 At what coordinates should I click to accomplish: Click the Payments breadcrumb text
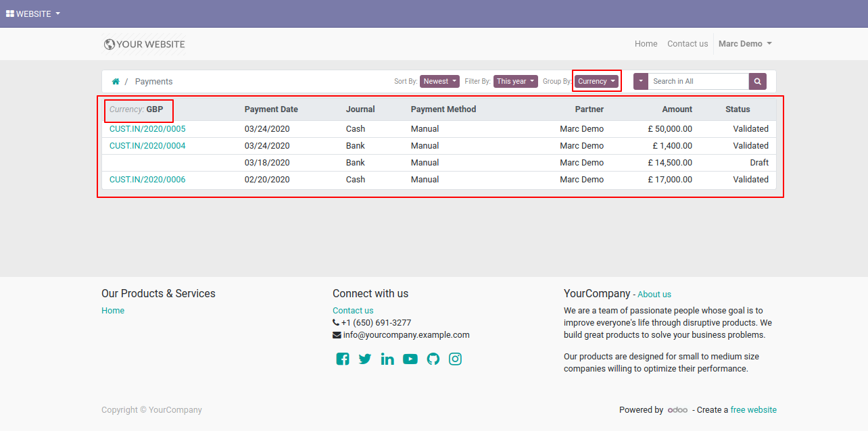point(153,82)
